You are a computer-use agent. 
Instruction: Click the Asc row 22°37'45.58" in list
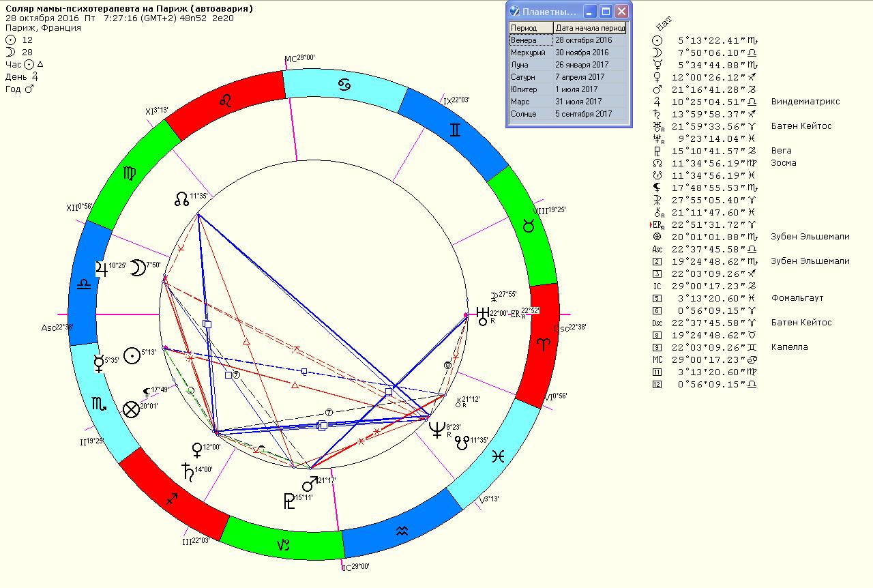coord(706,249)
